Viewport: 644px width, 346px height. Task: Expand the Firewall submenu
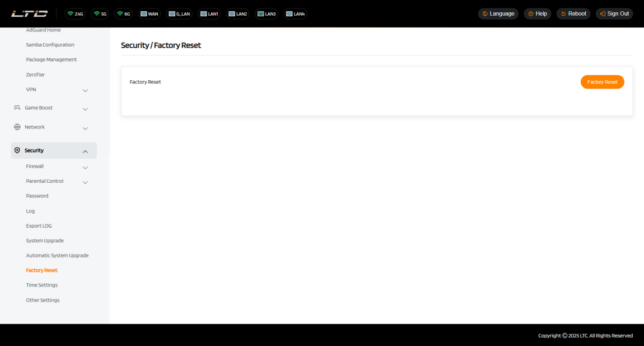coord(85,167)
